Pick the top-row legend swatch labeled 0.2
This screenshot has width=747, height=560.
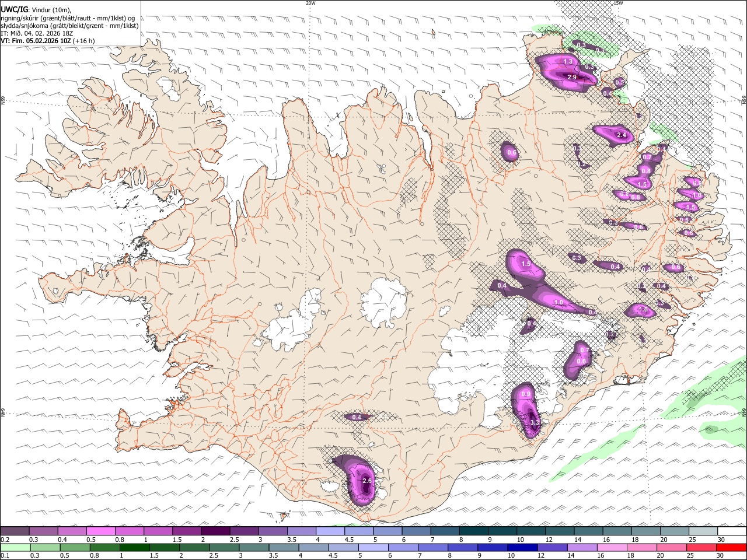[x=15, y=531]
